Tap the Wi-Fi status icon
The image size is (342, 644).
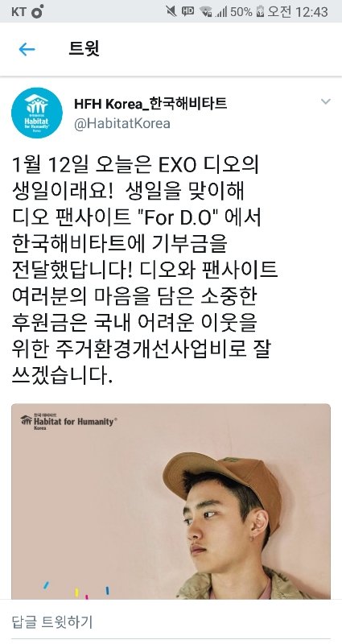tap(205, 11)
